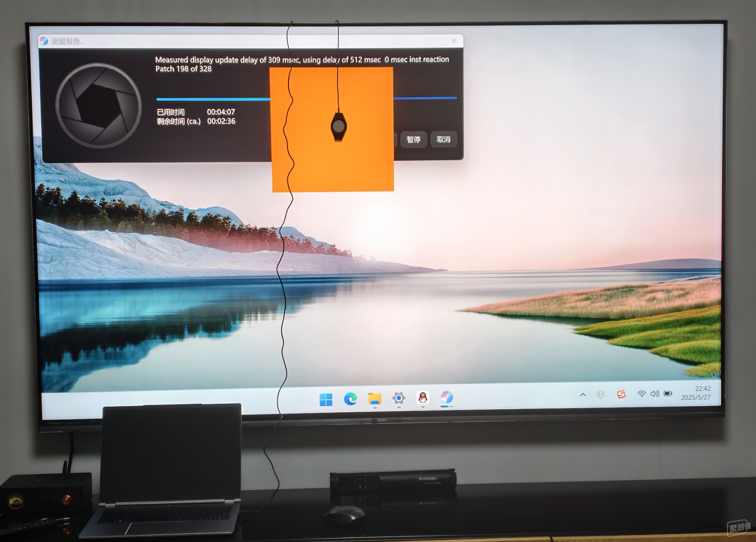Viewport: 756px width, 542px height.
Task: Click the remaining time 00:02:36 value
Action: (221, 121)
